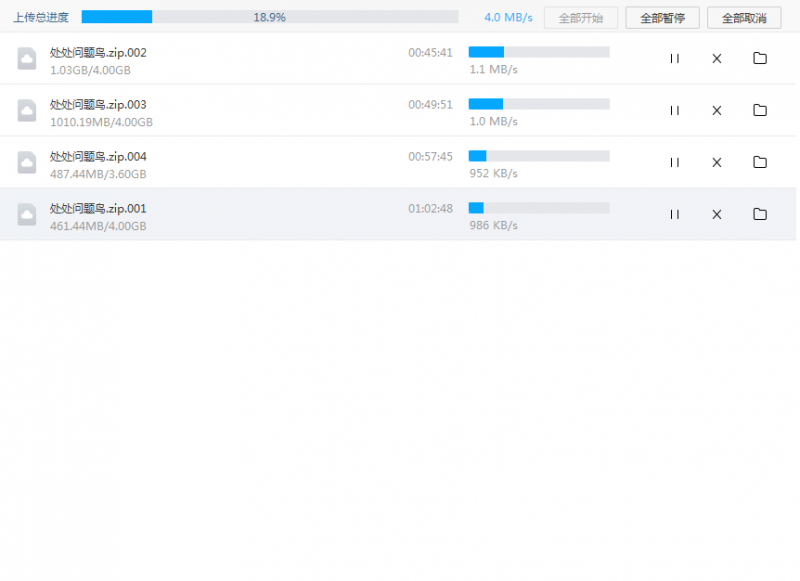Cancel upload of 处处问题鸟.zip.001
Viewport: 800px width, 581px height.
tap(716, 214)
